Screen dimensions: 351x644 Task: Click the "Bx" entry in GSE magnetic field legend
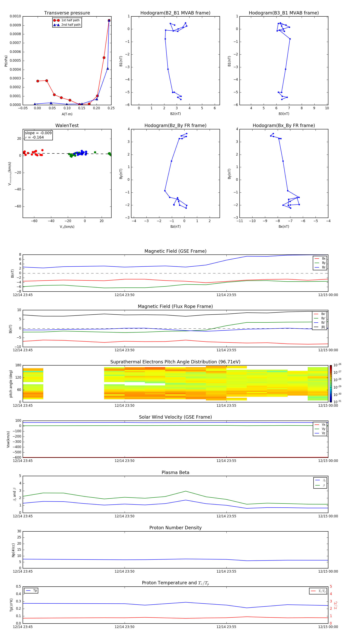tap(320, 259)
